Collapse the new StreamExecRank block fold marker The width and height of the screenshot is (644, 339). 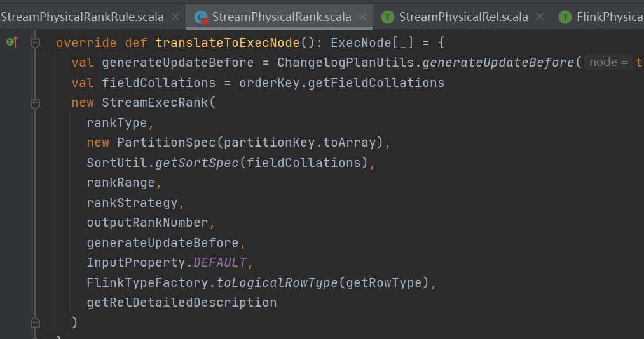(36, 103)
